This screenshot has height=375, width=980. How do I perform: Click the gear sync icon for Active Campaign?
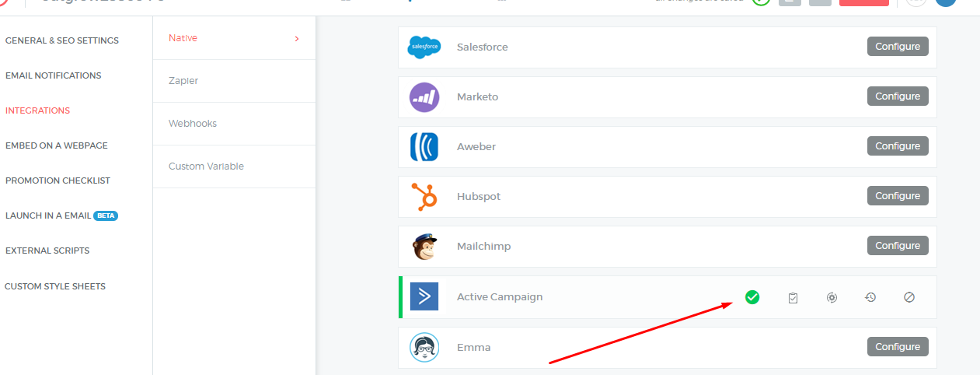(x=832, y=297)
